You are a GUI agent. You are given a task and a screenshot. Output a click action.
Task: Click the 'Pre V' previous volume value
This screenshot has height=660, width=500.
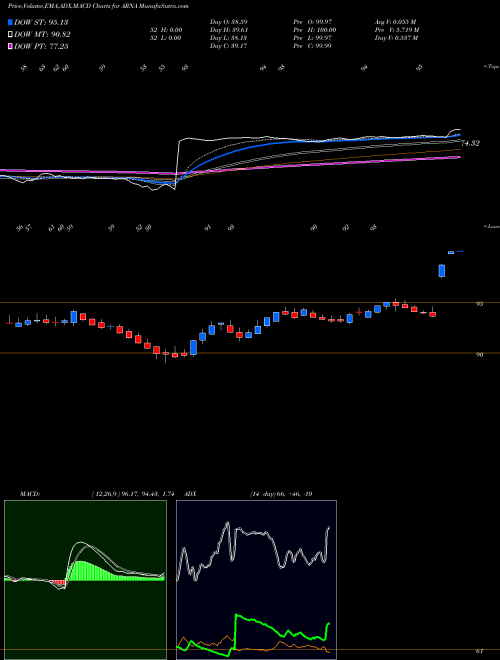pyautogui.click(x=396, y=30)
